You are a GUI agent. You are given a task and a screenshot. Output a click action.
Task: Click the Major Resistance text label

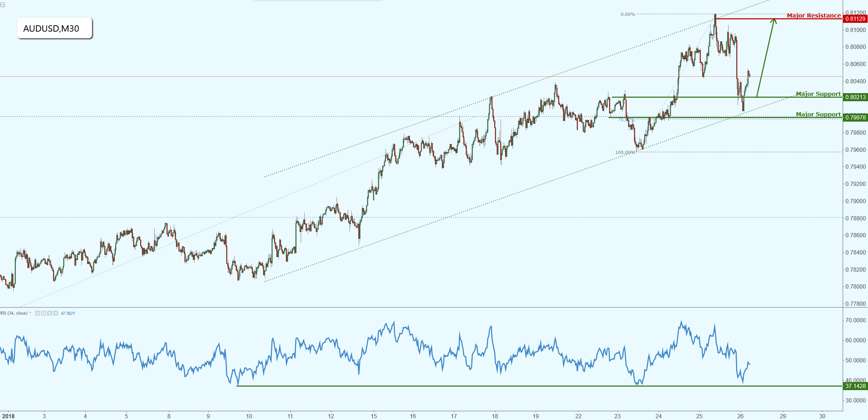pyautogui.click(x=814, y=15)
